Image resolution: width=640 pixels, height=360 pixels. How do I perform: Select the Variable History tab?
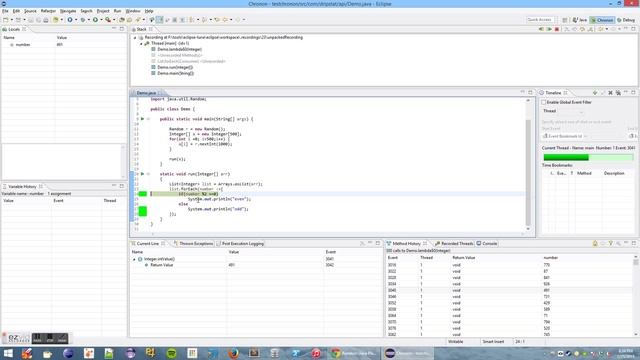click(22, 187)
